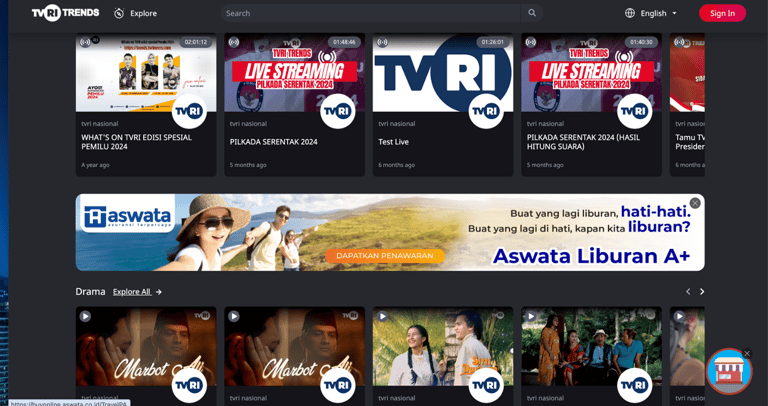The height and width of the screenshot is (406, 768).
Task: Click the Test Live title text
Action: pos(393,142)
